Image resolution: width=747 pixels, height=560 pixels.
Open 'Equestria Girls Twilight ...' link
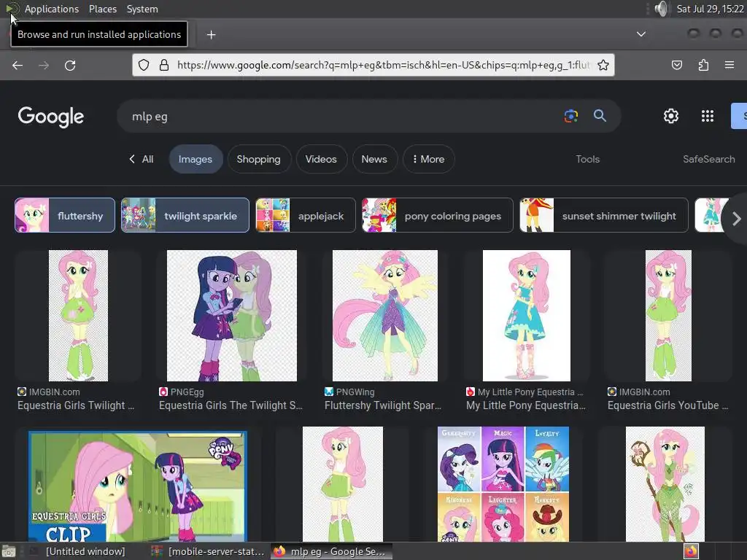(76, 405)
